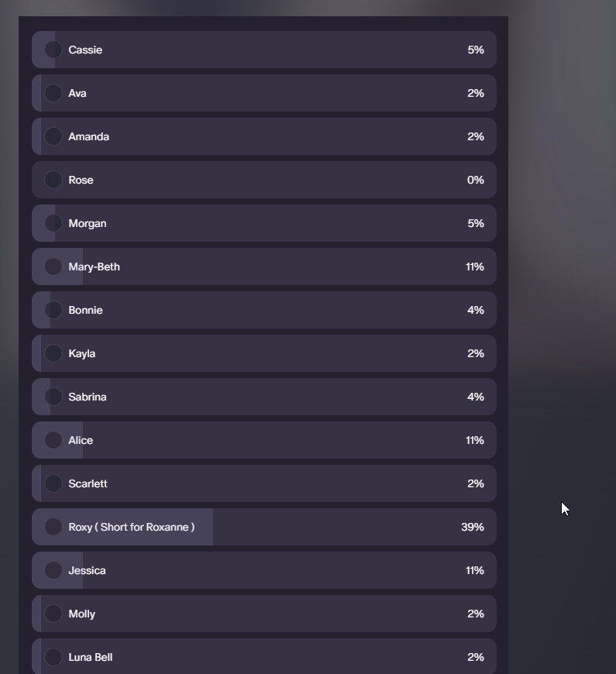Screen dimensions: 616x674
Task: Tick the Sabrina radio button
Action: 53,397
